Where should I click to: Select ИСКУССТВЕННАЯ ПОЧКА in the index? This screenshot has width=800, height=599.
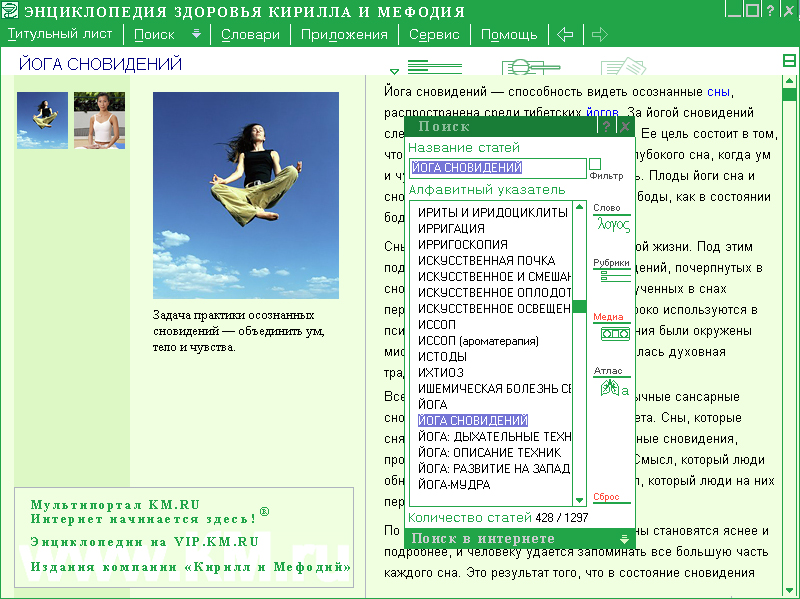(486, 261)
